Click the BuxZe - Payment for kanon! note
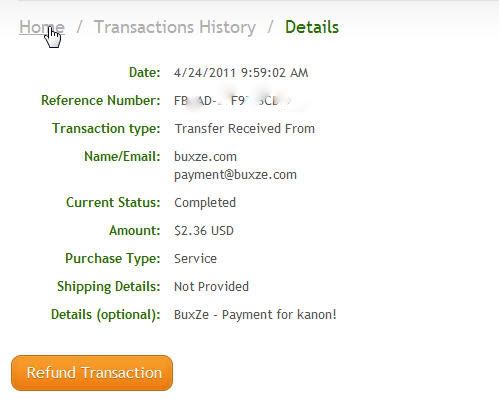This screenshot has width=499, height=415. coord(255,315)
